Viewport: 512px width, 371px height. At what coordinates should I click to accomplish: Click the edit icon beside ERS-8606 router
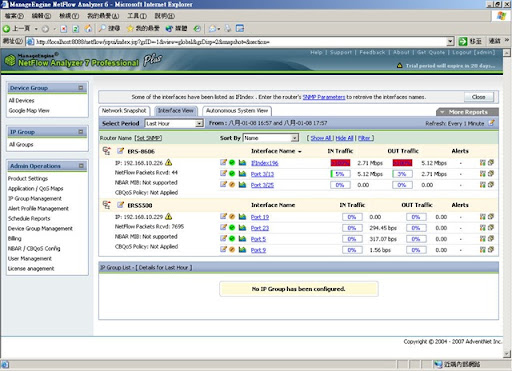(x=120, y=151)
